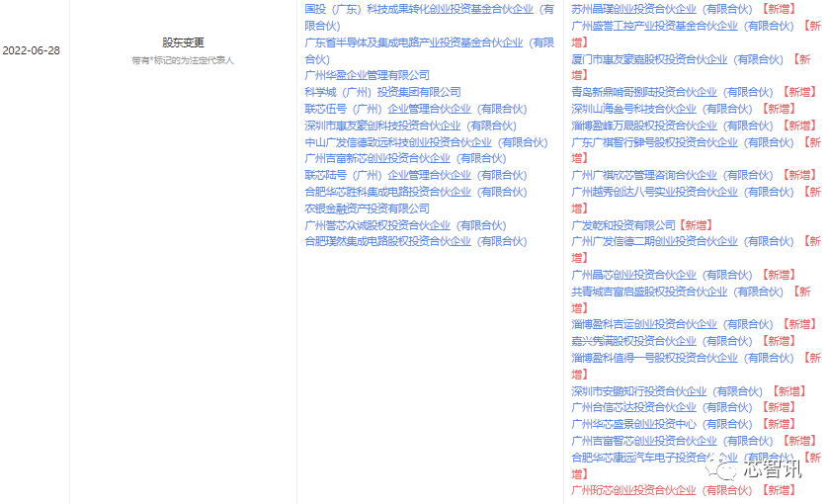Viewport: 828px width, 504px height.
Task: Open 合肥华芯胜科集成电路投资合伙企业 link
Action: click(x=416, y=193)
